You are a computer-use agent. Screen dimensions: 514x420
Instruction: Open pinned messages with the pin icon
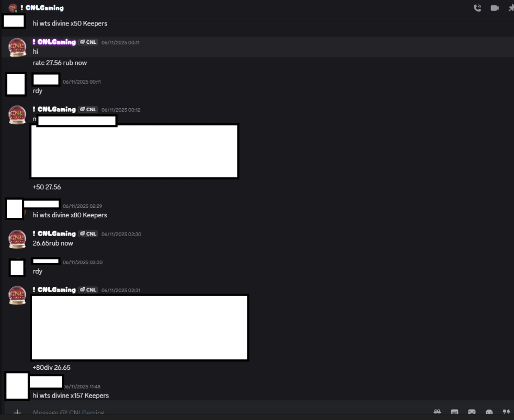click(511, 8)
